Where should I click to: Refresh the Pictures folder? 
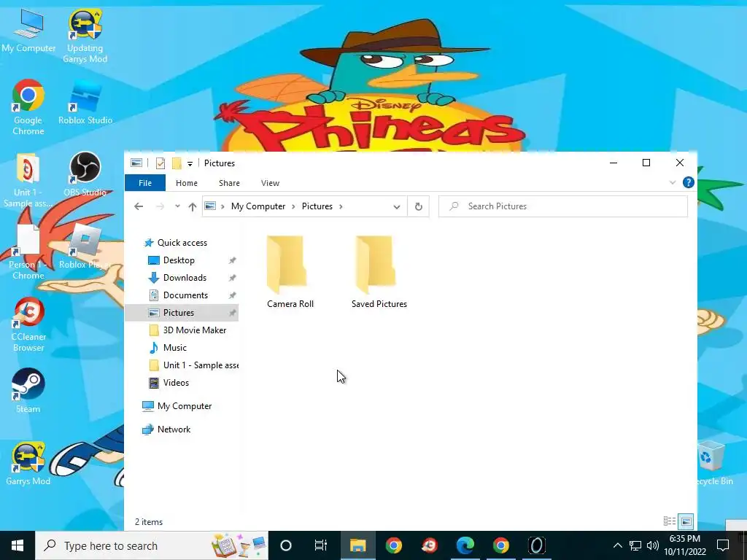click(418, 206)
